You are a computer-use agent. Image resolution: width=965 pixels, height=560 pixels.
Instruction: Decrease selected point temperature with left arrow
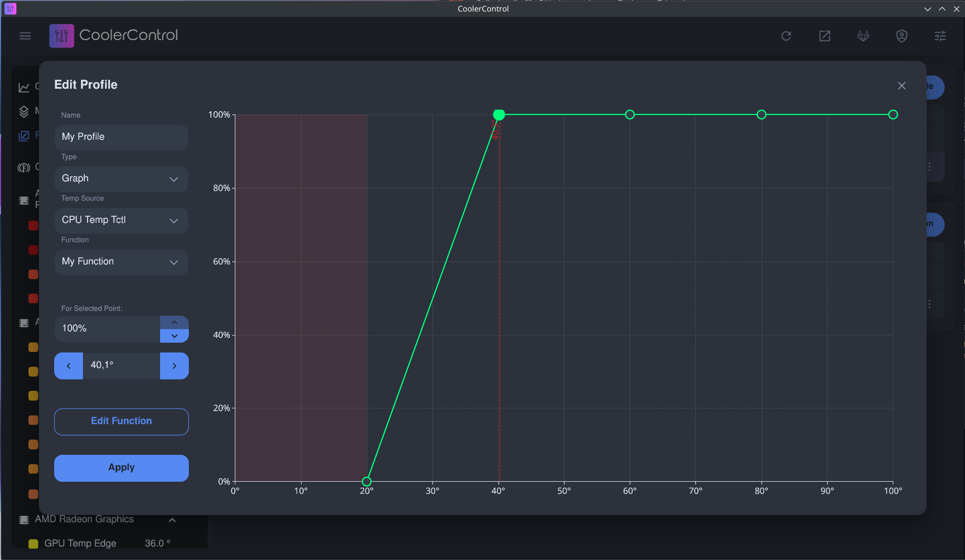[x=68, y=366]
